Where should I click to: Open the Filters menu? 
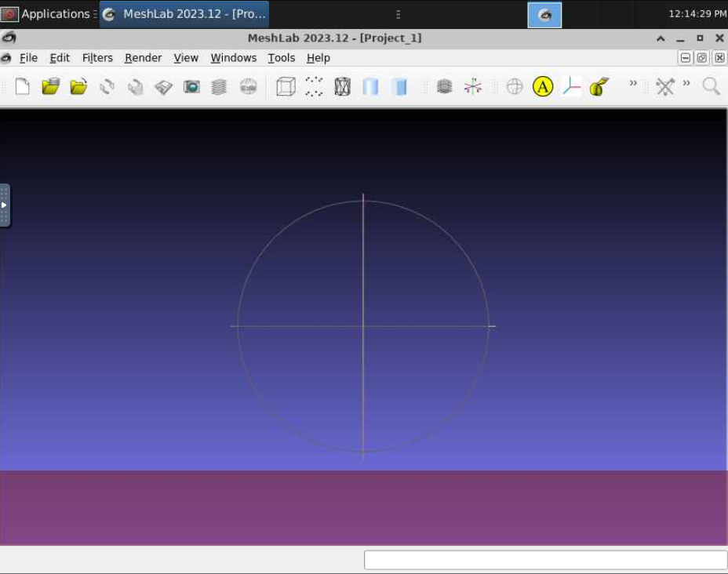point(97,58)
